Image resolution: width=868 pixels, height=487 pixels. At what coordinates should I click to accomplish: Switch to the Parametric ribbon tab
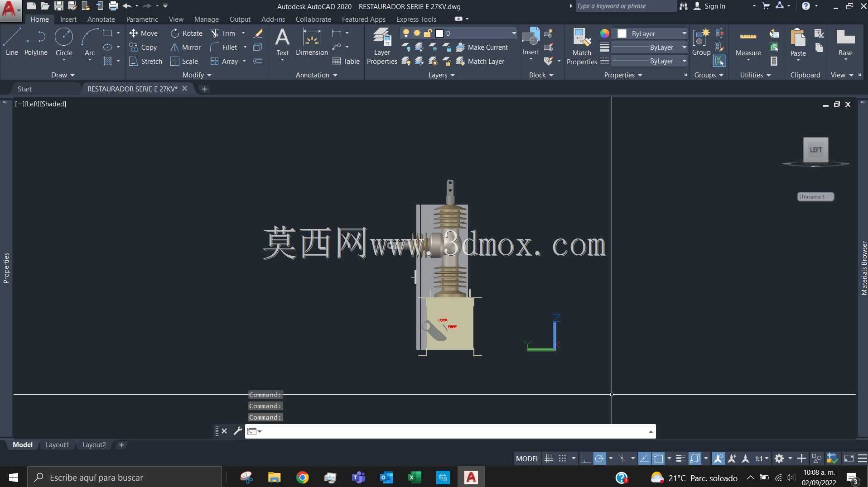pyautogui.click(x=142, y=19)
